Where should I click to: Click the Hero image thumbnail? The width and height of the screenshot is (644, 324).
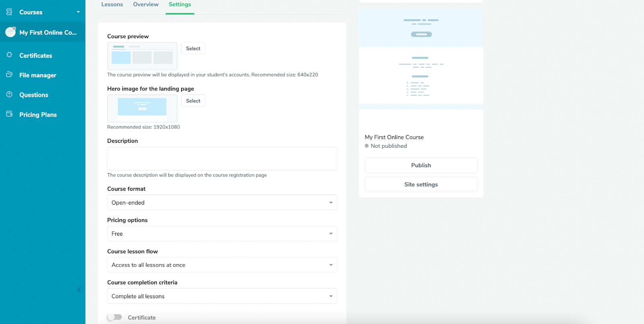tap(142, 109)
